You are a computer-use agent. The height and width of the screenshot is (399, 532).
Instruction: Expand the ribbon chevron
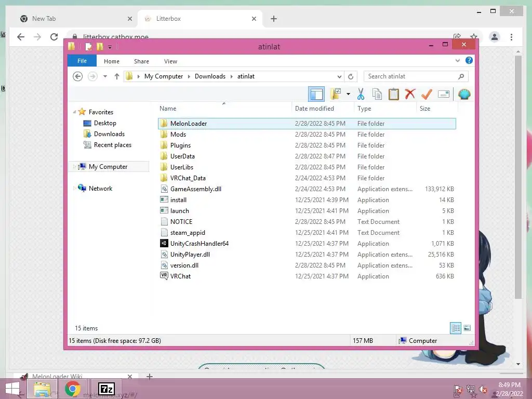point(457,61)
